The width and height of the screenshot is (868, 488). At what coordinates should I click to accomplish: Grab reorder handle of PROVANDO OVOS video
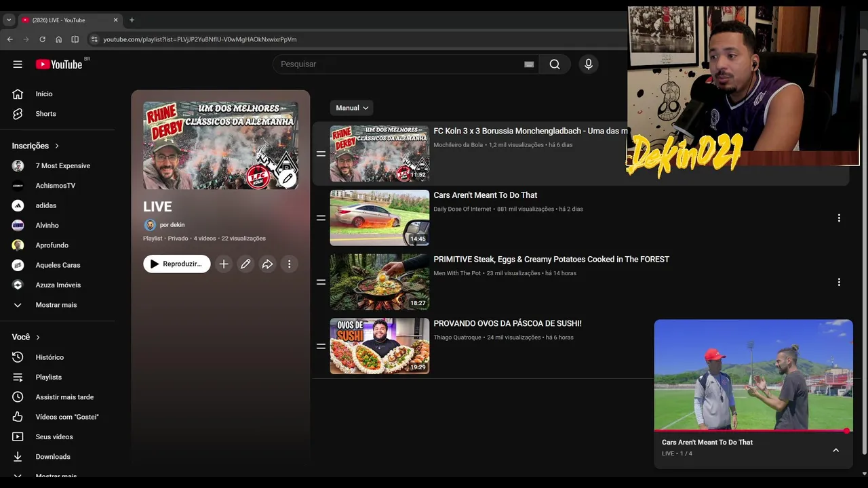pos(321,346)
